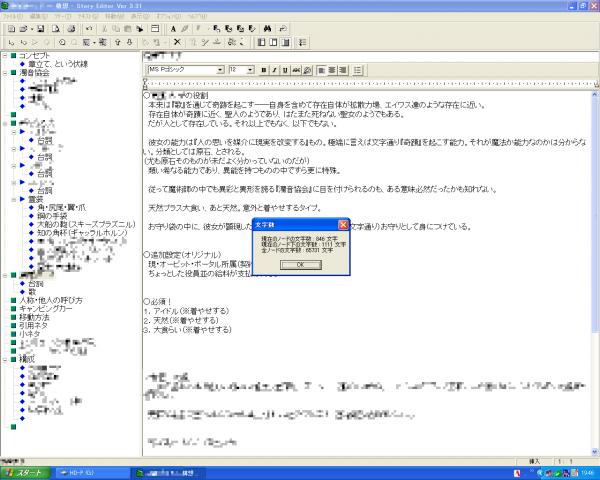Collapse the 霊装 tree branch
600x480 pixels.
tap(14, 199)
